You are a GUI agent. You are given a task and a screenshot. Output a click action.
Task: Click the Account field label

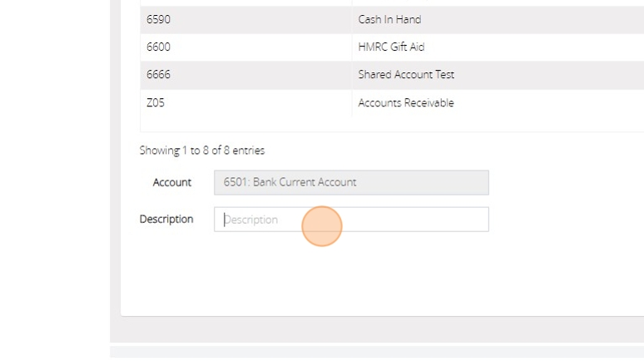pyautogui.click(x=172, y=182)
